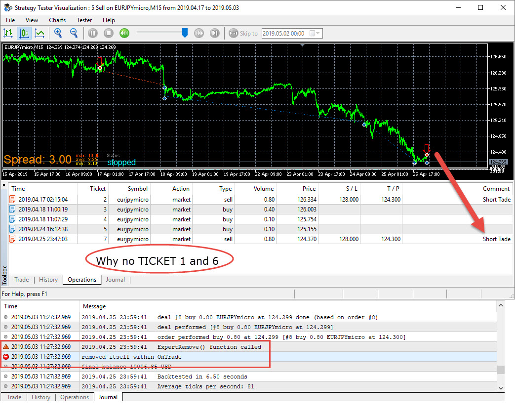Open the Tester menu
This screenshot has width=515, height=420.
pos(84,20)
